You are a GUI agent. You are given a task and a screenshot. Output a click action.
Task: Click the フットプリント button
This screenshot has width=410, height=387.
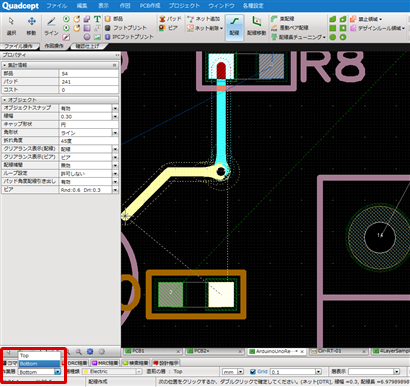coord(126,28)
